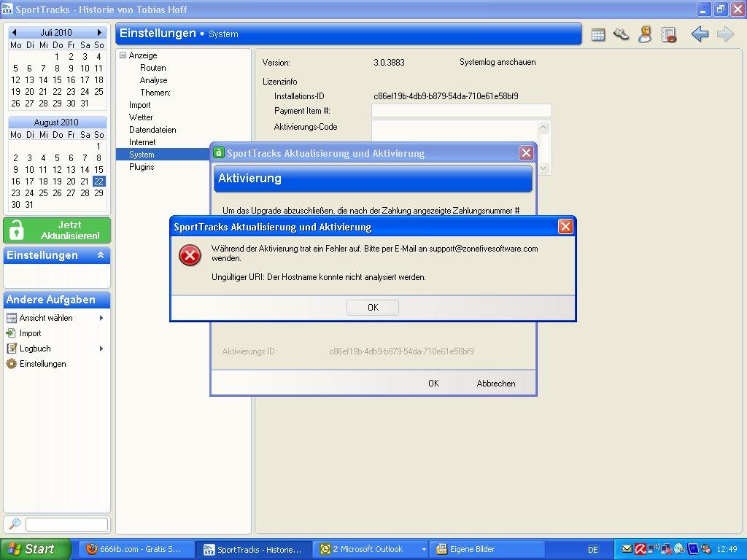Collapse the Anzeige tree node

tap(123, 55)
